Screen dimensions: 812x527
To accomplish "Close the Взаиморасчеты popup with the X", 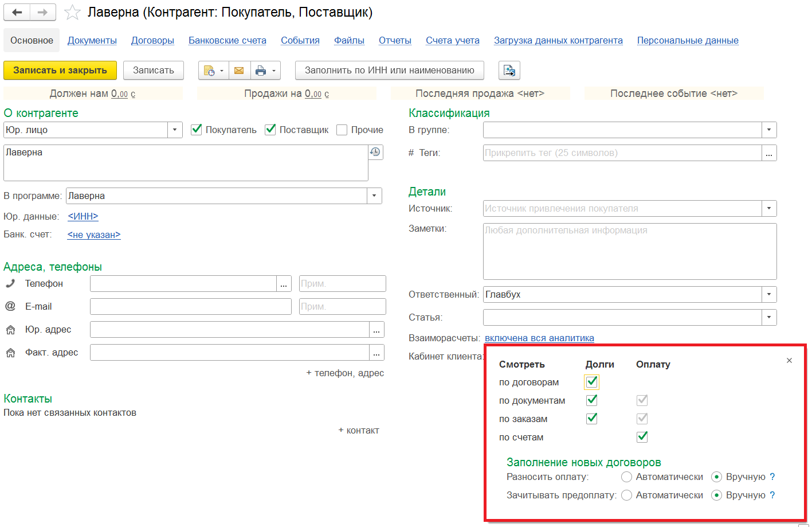I will coord(789,360).
